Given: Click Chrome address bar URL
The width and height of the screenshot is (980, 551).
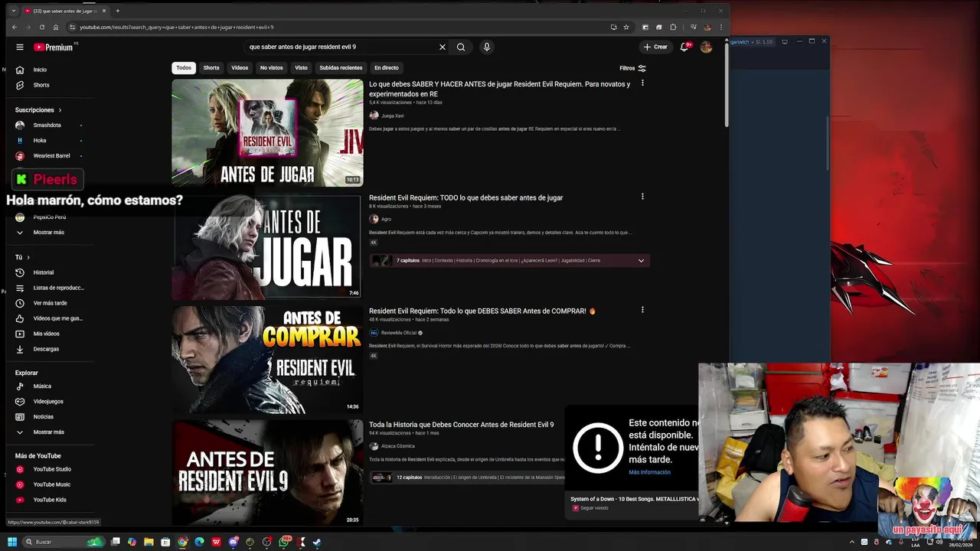Looking at the screenshot, I should [176, 27].
